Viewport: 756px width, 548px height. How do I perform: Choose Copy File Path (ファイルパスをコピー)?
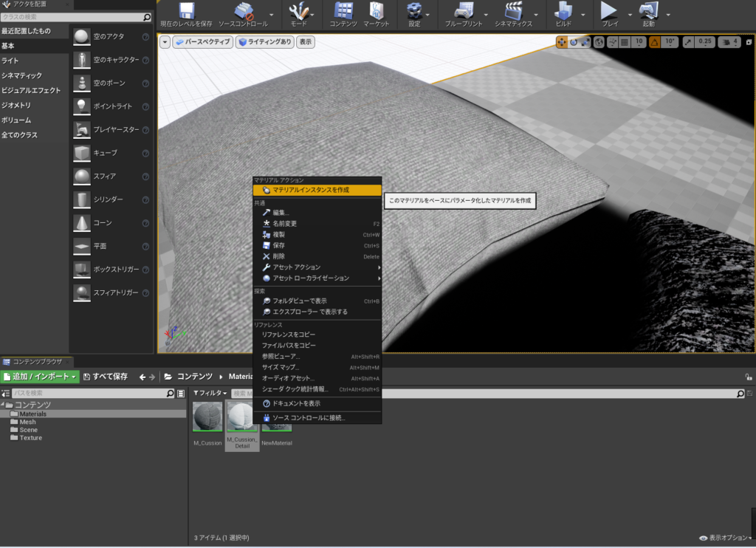click(x=317, y=346)
